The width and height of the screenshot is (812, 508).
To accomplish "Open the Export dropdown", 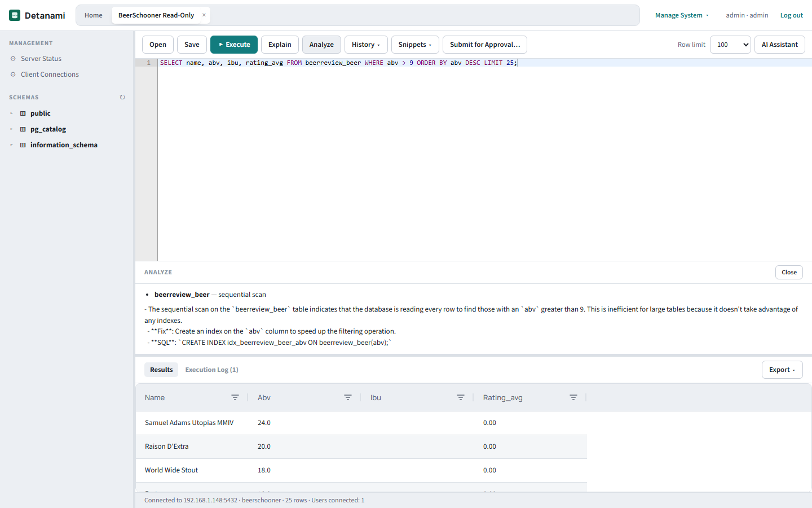I will tap(782, 370).
